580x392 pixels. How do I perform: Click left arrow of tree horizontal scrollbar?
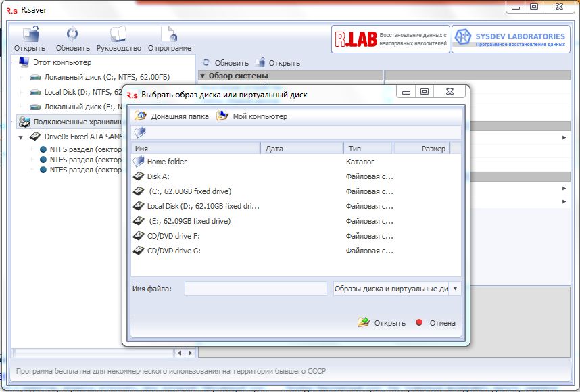point(179,353)
